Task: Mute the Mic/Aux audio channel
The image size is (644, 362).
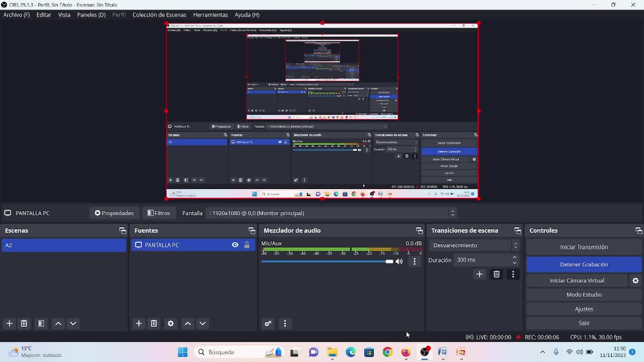Action: point(399,261)
